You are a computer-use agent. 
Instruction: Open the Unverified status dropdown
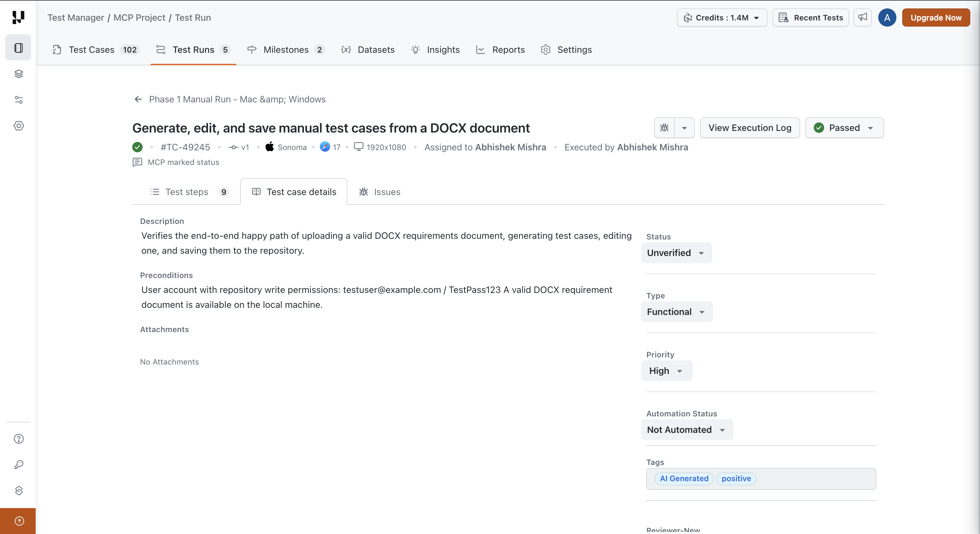pyautogui.click(x=676, y=253)
